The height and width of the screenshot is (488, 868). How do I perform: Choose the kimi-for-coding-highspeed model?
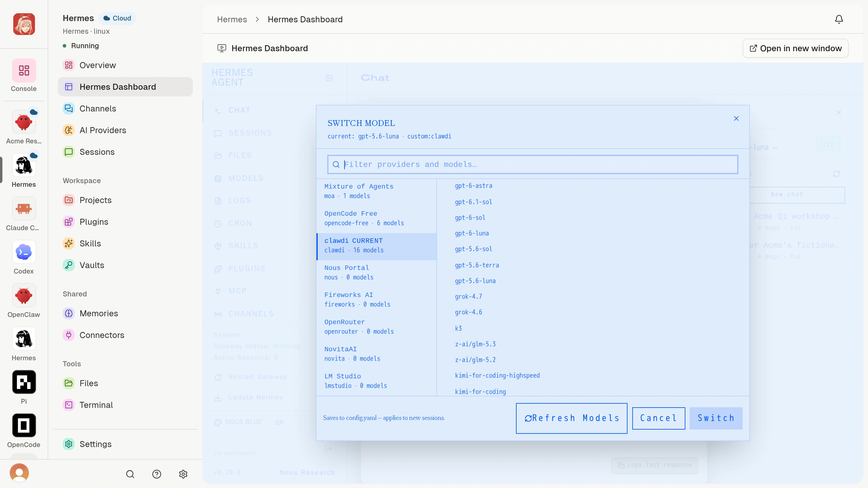[497, 376]
